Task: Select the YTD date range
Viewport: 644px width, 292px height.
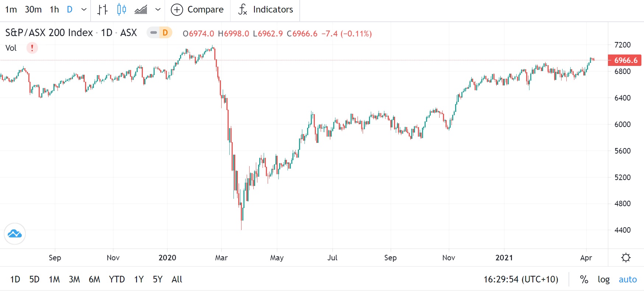Action: tap(117, 279)
